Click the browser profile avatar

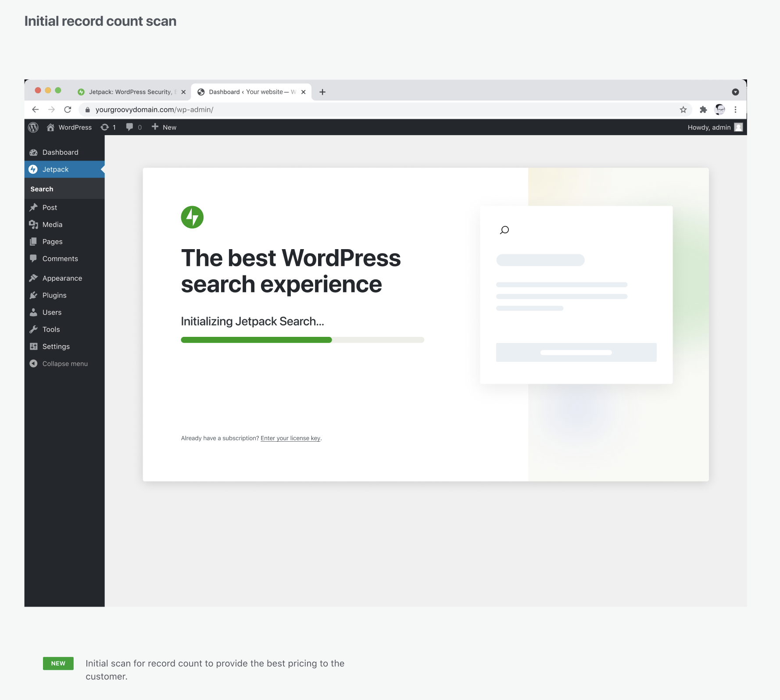(720, 110)
